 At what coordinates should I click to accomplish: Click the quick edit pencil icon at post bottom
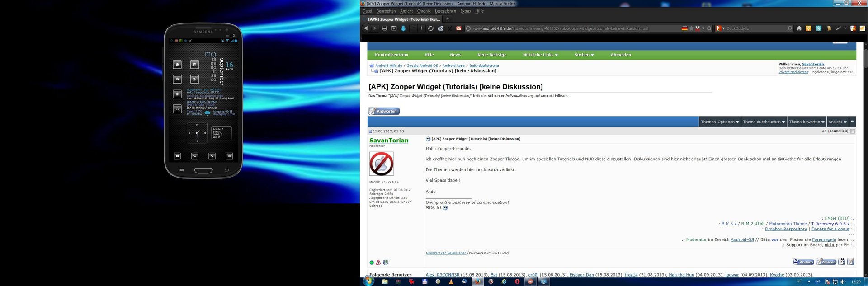(x=850, y=262)
